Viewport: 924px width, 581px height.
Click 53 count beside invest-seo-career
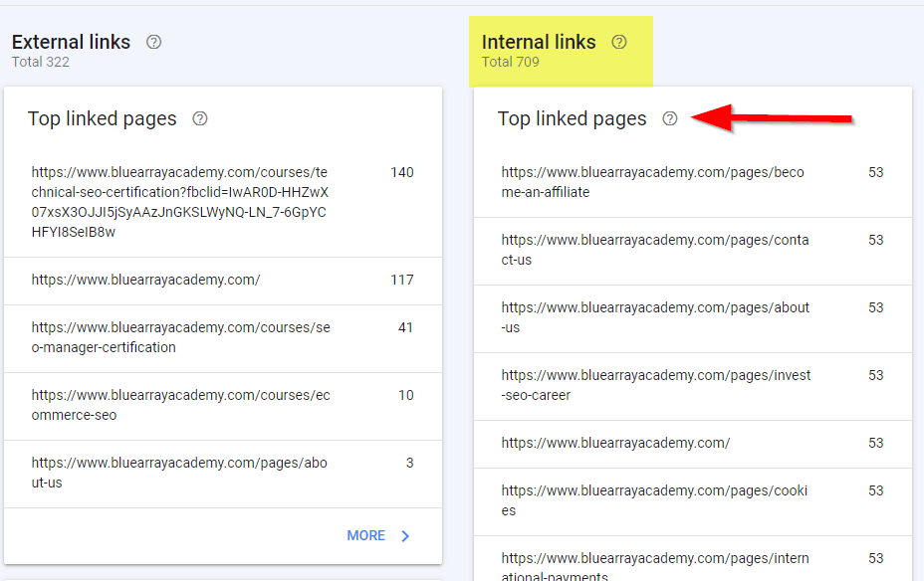click(875, 375)
